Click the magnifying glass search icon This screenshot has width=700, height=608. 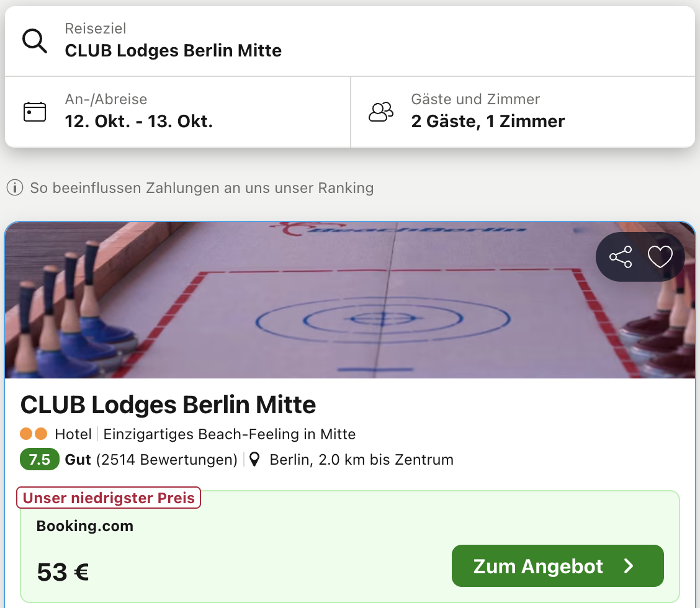pos(35,41)
